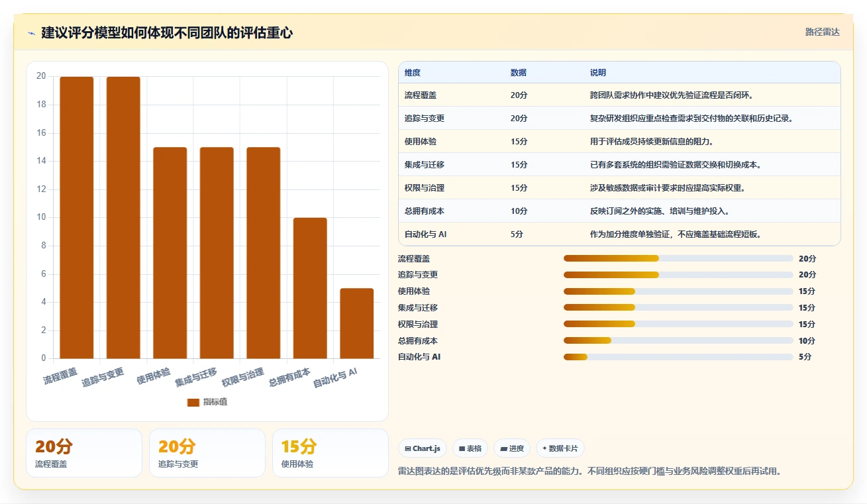Click the lightning icon beside the title

click(x=31, y=33)
